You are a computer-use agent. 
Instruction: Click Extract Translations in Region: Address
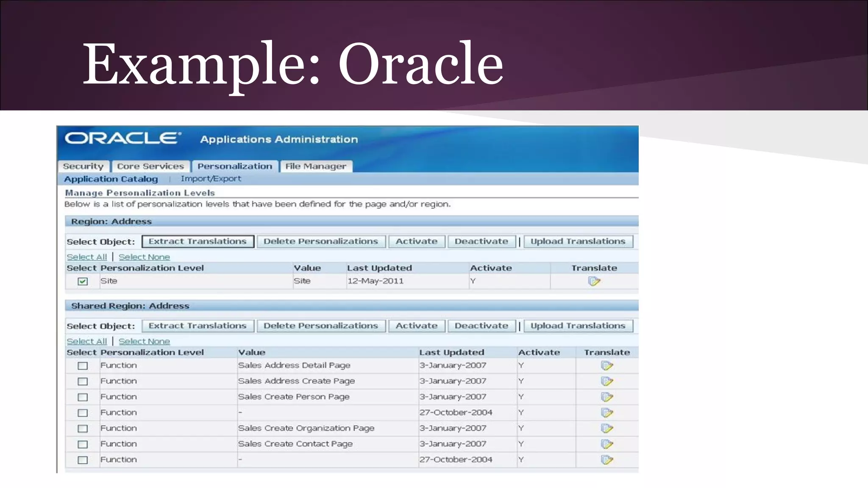click(x=198, y=241)
